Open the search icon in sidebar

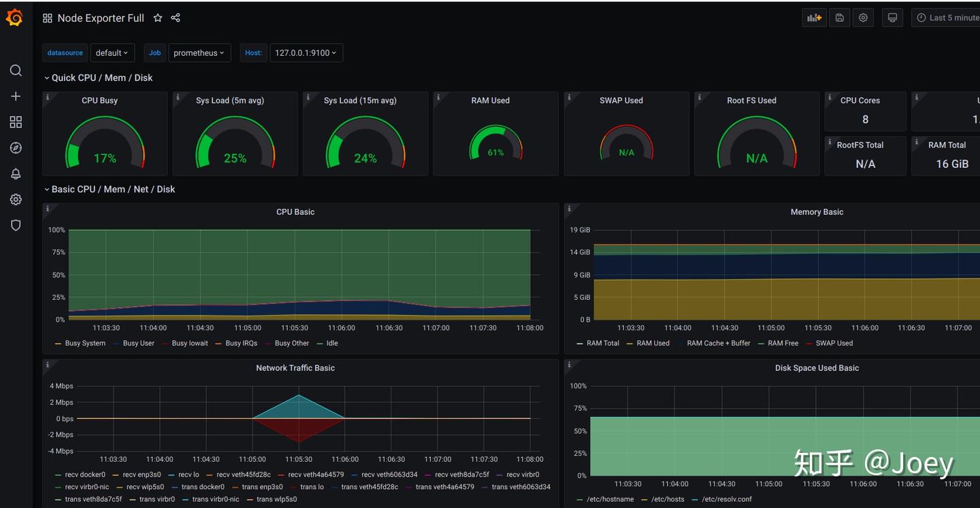coord(16,71)
